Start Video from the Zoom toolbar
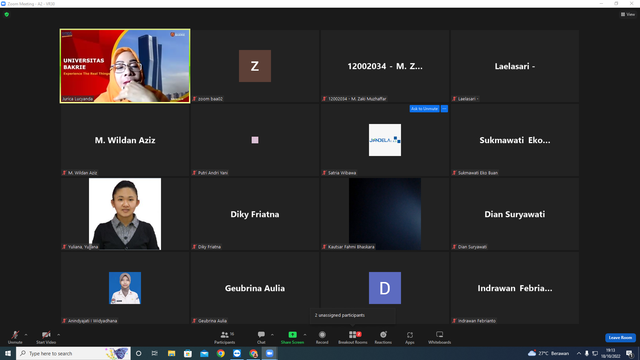The image size is (640, 360). coord(46,337)
